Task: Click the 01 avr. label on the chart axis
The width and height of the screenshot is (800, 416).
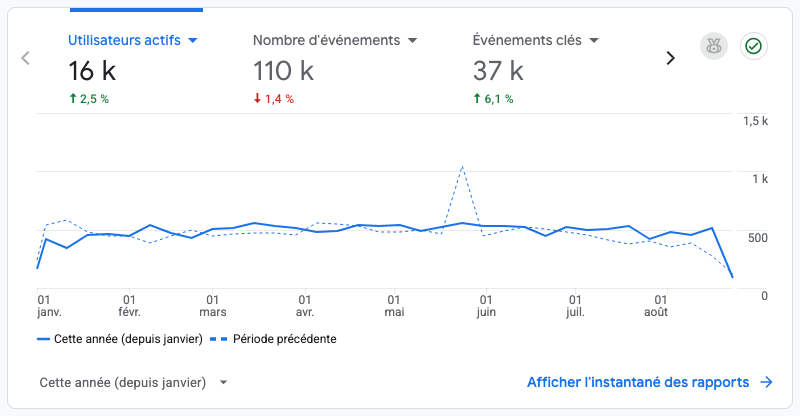Action: [x=305, y=306]
